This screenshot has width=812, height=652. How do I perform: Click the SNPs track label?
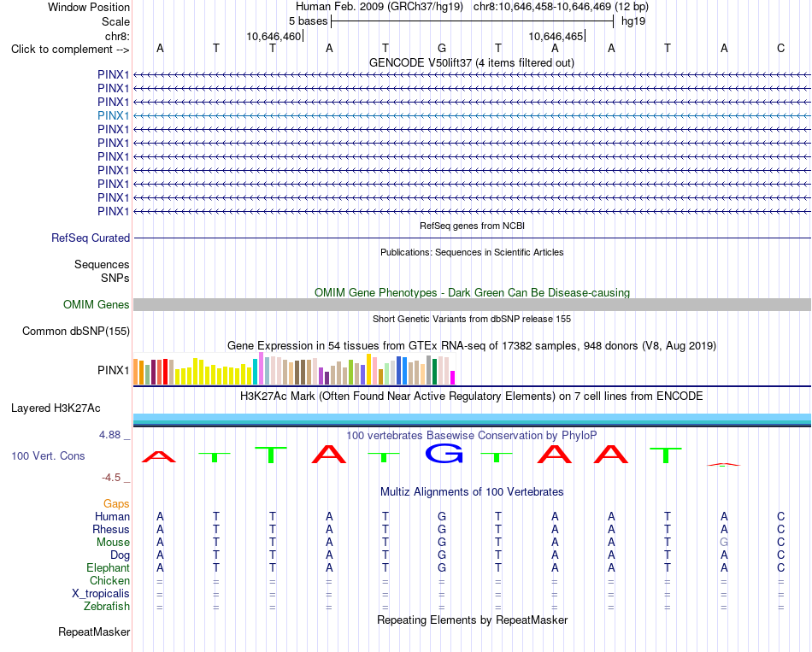click(115, 278)
